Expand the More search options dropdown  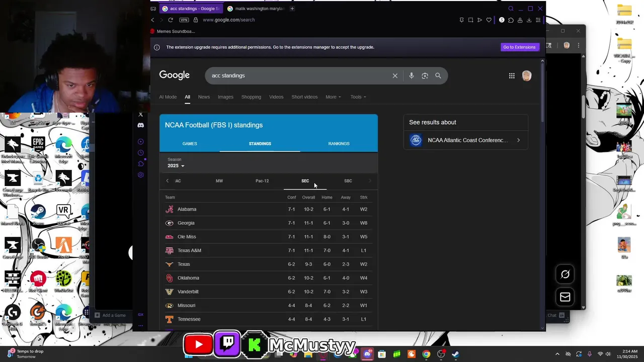[333, 97]
